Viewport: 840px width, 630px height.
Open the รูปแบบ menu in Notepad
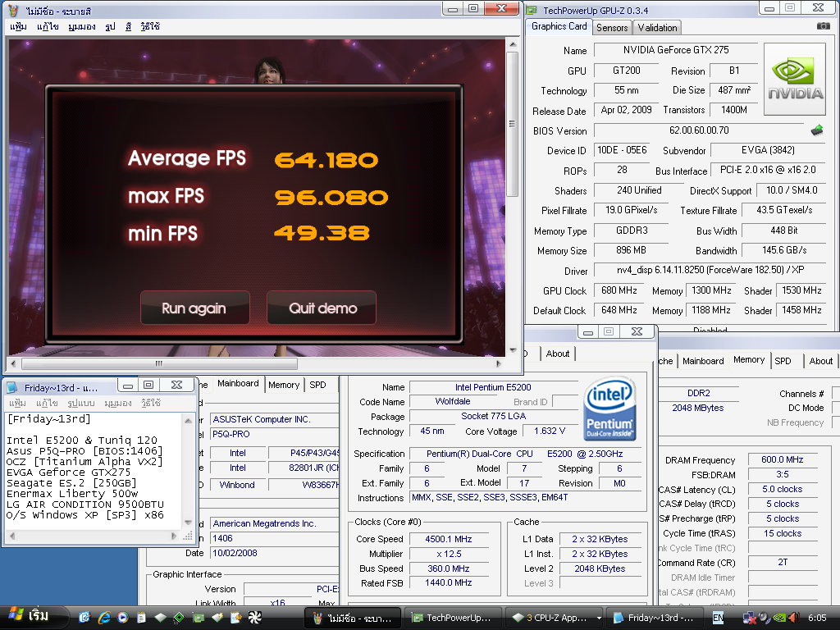(81, 403)
